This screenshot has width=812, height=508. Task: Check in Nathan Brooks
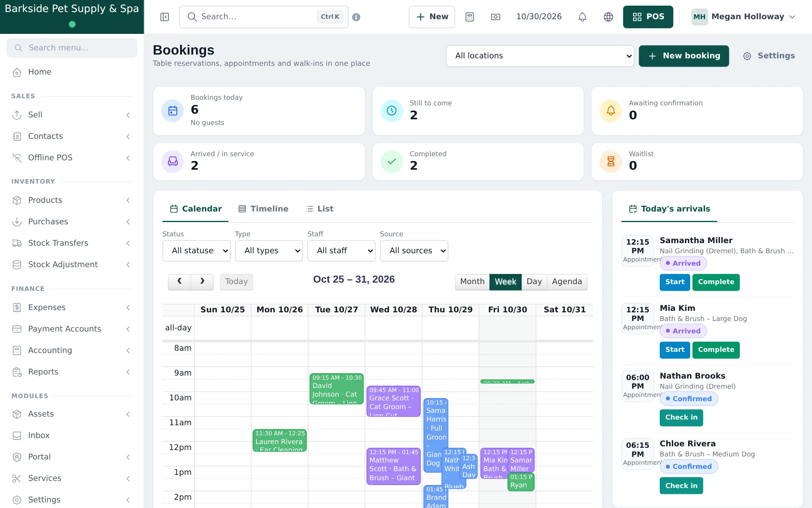point(681,418)
